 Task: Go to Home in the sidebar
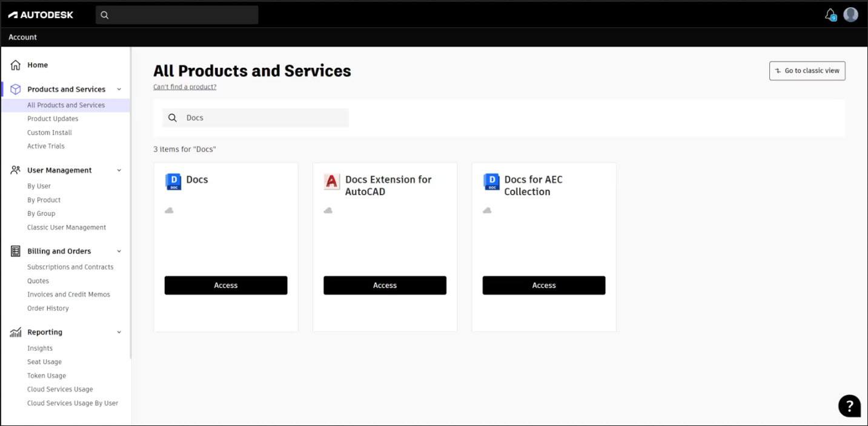click(38, 65)
